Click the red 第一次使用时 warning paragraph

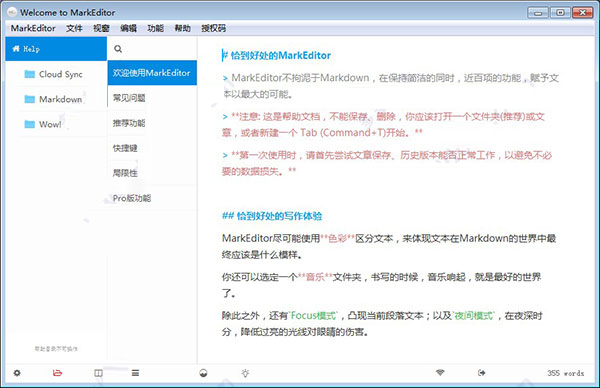tap(387, 163)
